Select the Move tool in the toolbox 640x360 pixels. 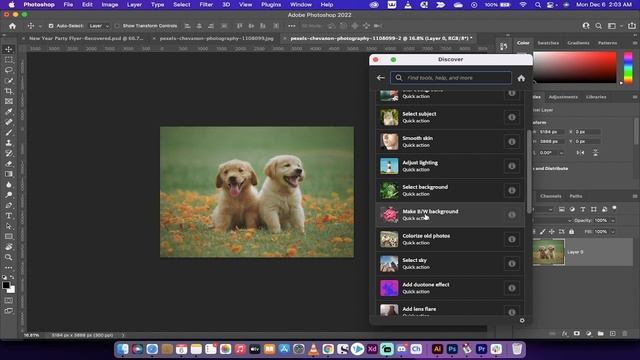pyautogui.click(x=9, y=49)
